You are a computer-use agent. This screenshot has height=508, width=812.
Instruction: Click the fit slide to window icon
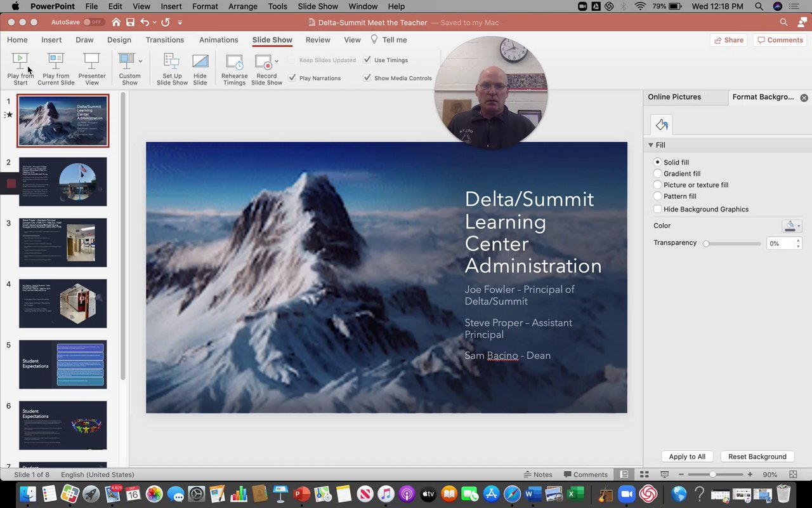click(x=793, y=474)
